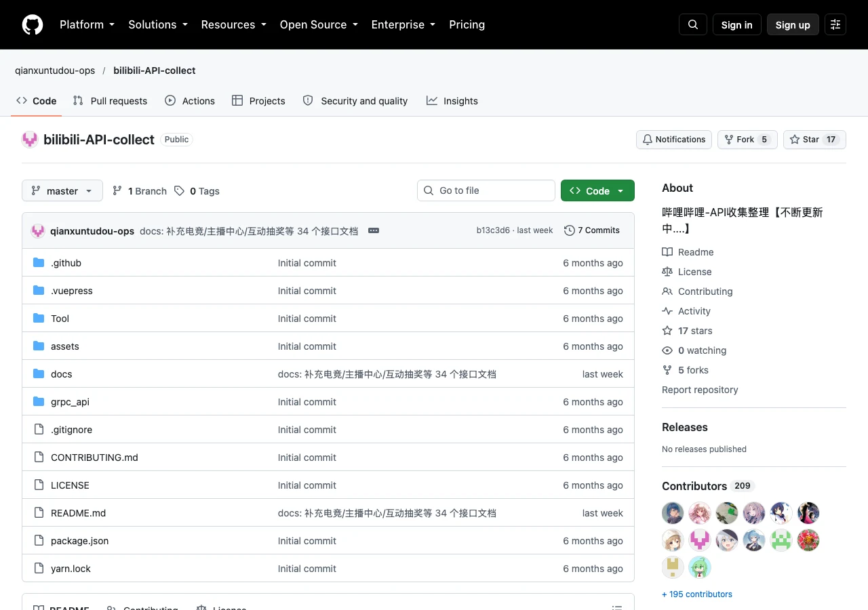Click the branch icon beside 1 Branch
Viewport: 868px width, 610px height.
click(x=117, y=191)
